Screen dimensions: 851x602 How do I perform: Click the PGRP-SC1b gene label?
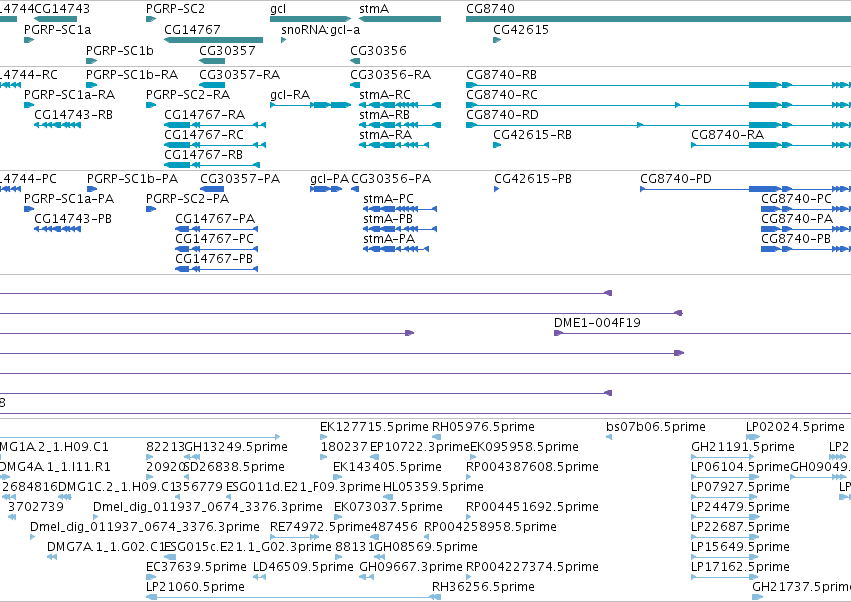click(120, 50)
